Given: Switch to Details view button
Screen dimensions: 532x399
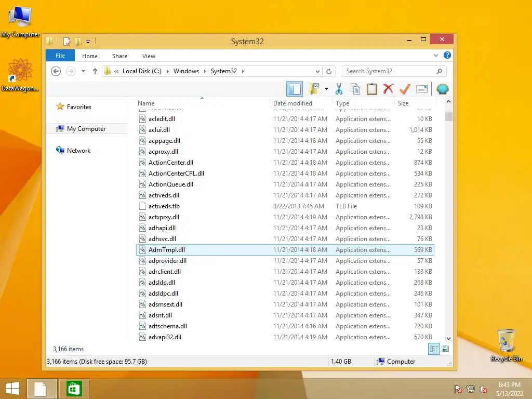Looking at the screenshot, I should tap(434, 349).
